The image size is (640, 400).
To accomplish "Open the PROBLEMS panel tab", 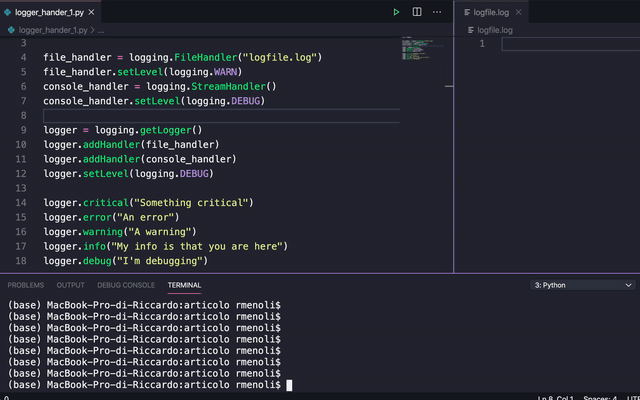I will pos(26,285).
